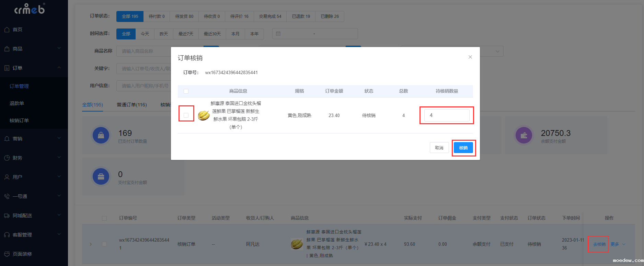The image size is (644, 266).
Task: Click the 客服管理 headset icon
Action: pos(7,235)
